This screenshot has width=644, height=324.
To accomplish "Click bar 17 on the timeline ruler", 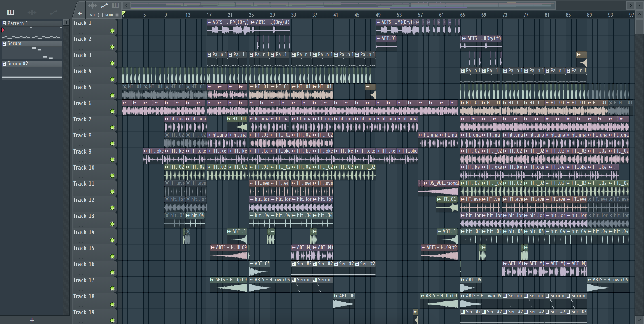I will pos(209,15).
